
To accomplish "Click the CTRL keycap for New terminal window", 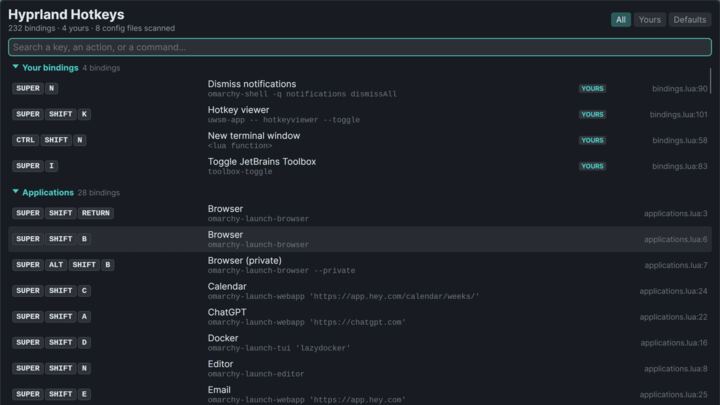I will coord(25,140).
